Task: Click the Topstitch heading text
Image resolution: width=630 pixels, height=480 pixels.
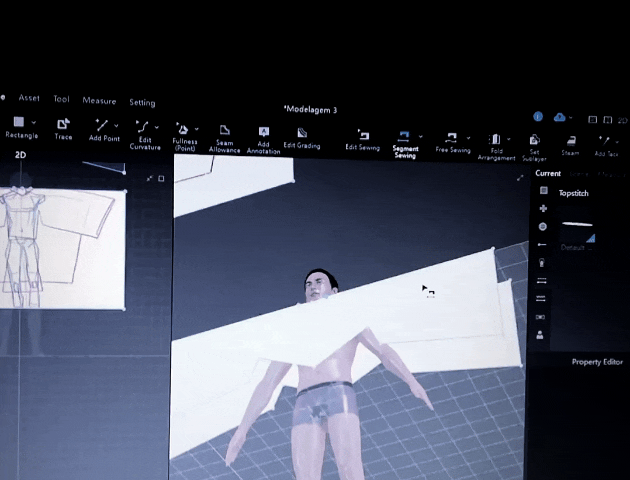Action: coord(573,193)
